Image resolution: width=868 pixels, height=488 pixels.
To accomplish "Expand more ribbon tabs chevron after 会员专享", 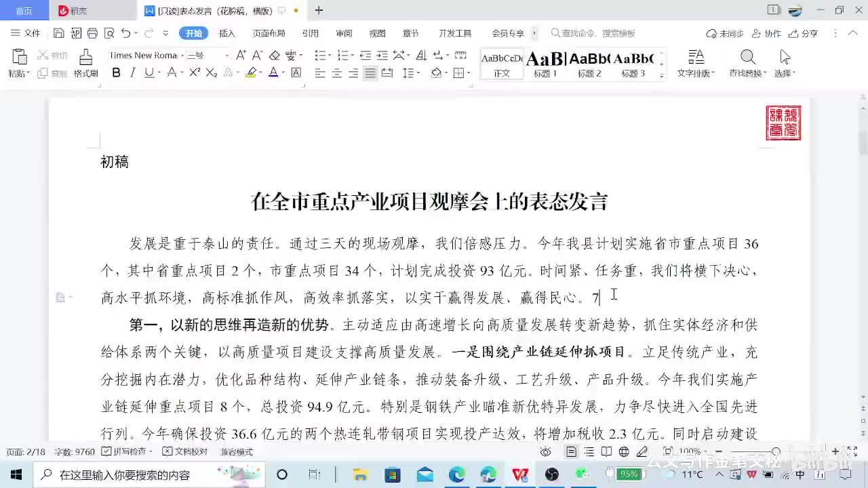I will pyautogui.click(x=534, y=33).
